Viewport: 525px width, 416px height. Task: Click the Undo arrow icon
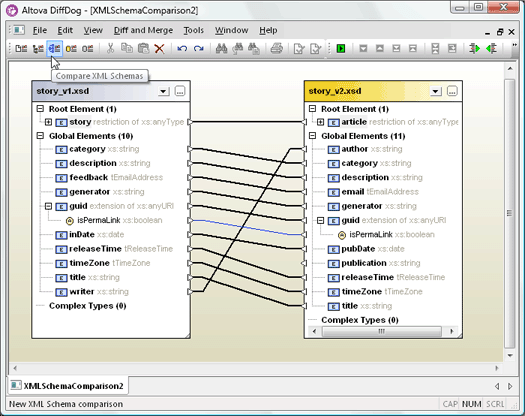pos(182,49)
